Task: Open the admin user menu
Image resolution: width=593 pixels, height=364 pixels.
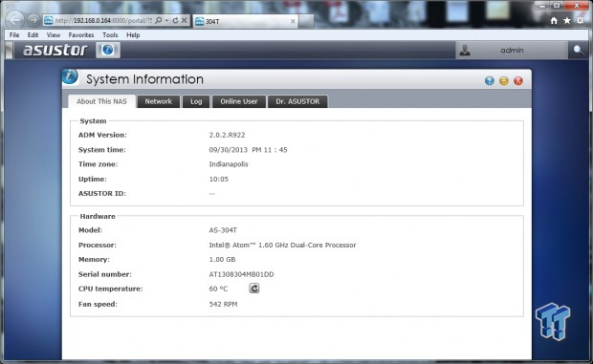Action: [x=512, y=51]
